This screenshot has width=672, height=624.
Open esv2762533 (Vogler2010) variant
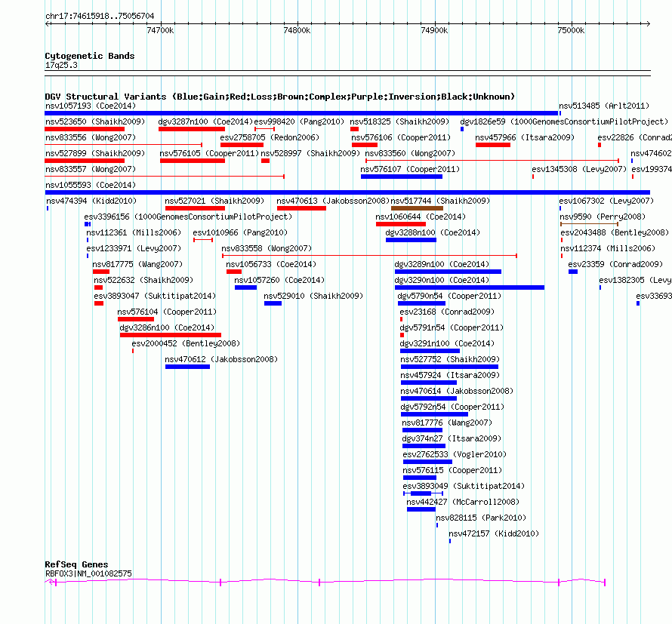pos(455,454)
